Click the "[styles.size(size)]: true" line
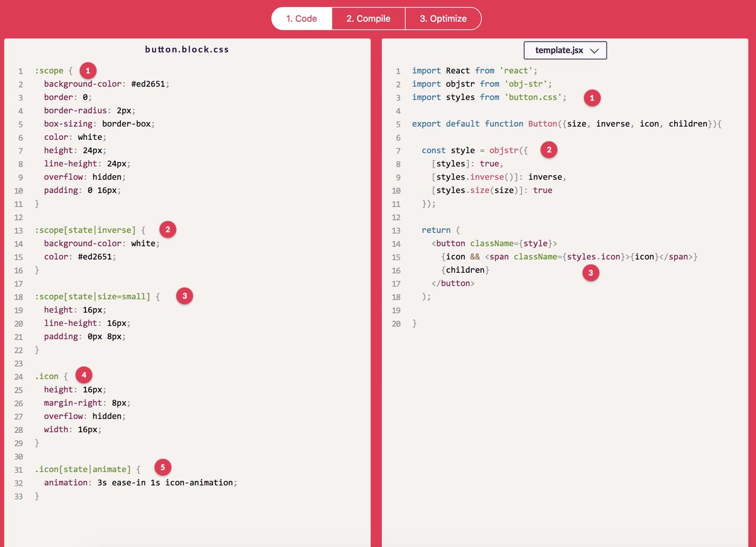 pyautogui.click(x=491, y=190)
